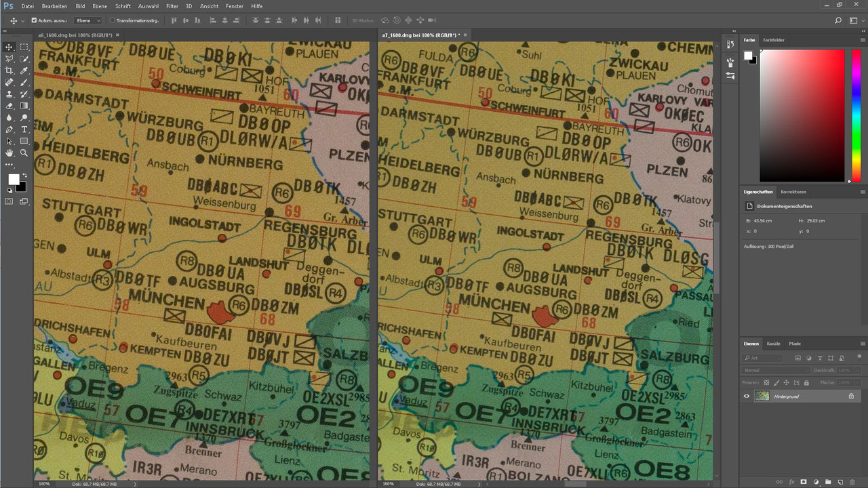Select the Eyedropper tool
The image size is (868, 488).
(x=24, y=70)
